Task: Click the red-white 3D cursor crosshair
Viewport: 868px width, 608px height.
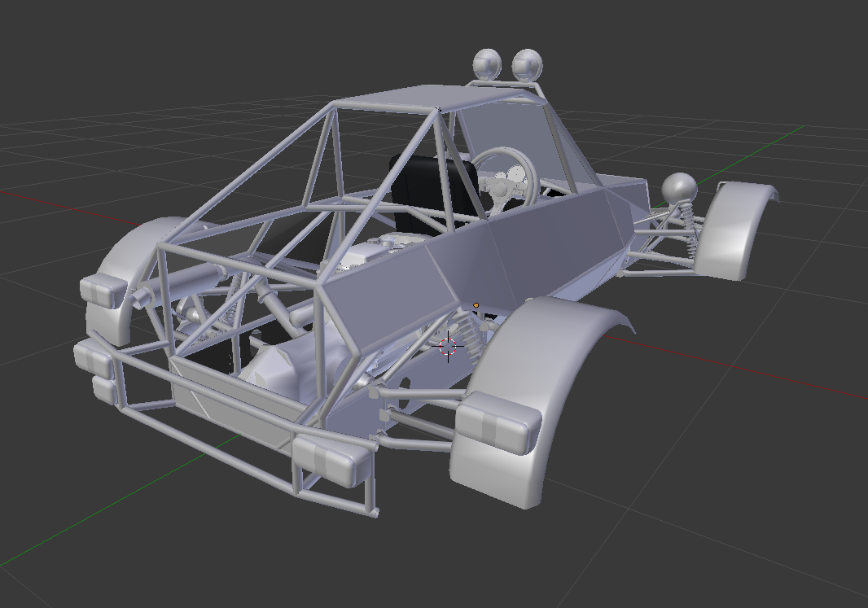Action: [448, 347]
